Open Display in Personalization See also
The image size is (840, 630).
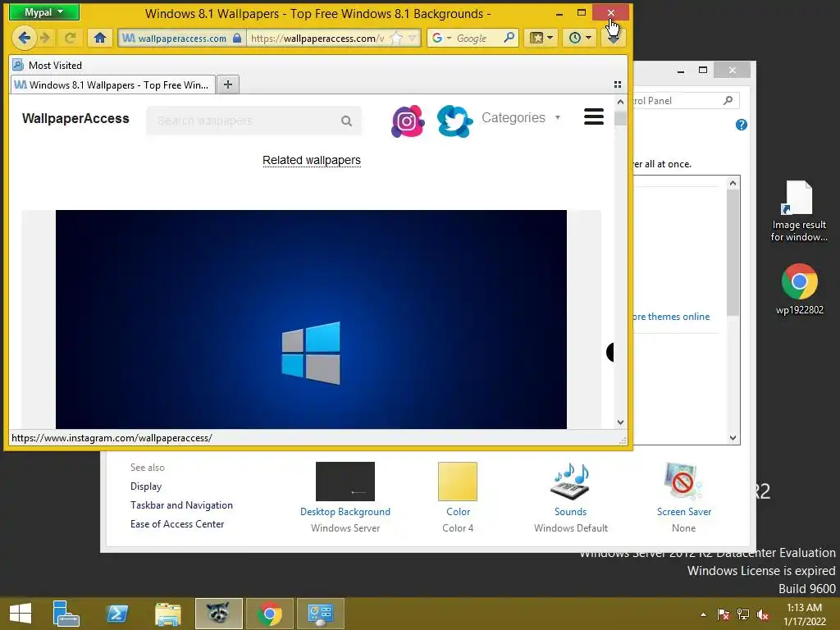(x=146, y=486)
